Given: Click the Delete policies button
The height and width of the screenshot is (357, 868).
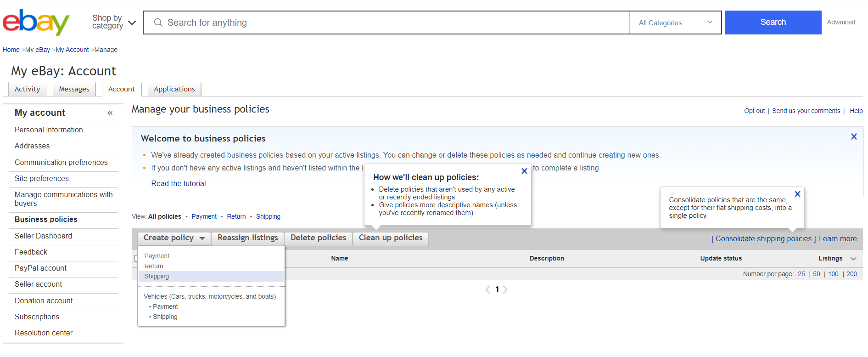Looking at the screenshot, I should 318,238.
